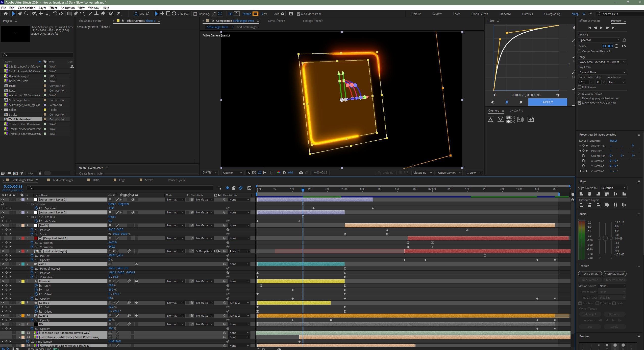Open the Composition menu
This screenshot has width=644, height=350.
click(27, 8)
